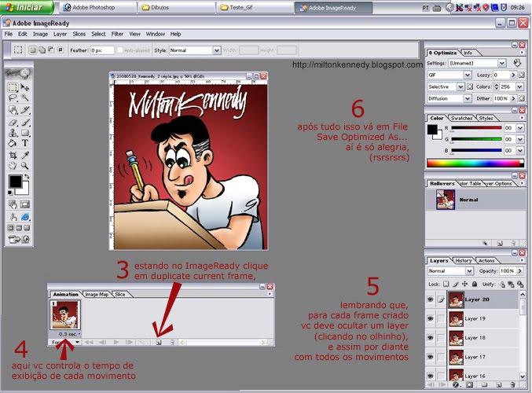The width and height of the screenshot is (532, 393).
Task: Select the Crop tool
Action: coord(13,156)
